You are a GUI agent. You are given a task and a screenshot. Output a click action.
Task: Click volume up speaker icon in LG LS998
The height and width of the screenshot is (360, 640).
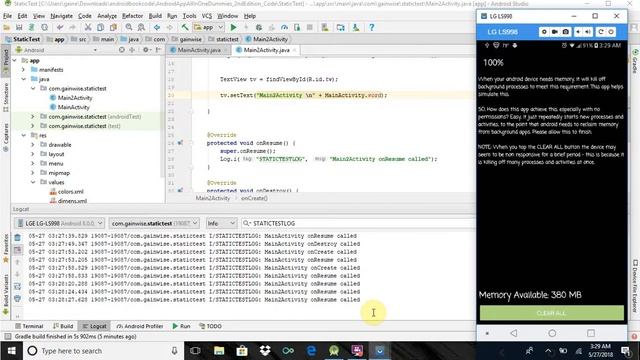[x=588, y=31]
